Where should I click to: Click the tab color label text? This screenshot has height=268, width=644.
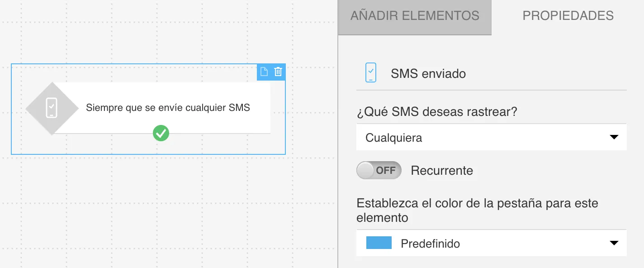tap(477, 210)
